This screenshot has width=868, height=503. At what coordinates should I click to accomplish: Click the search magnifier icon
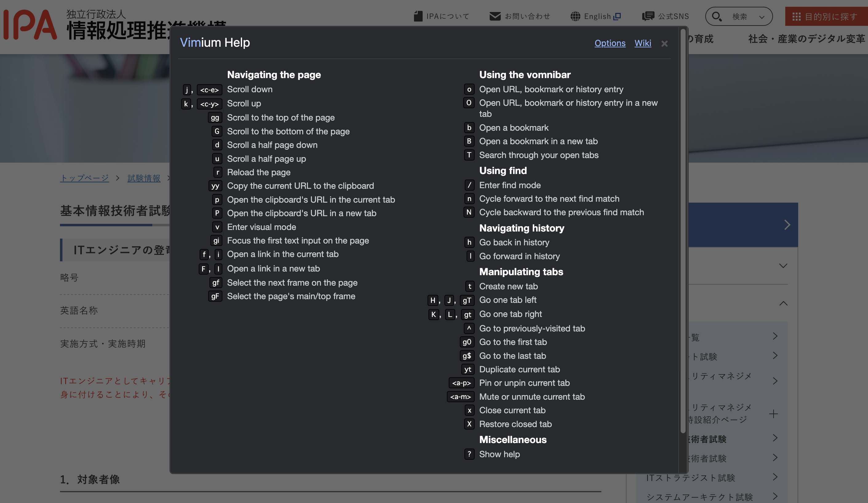click(x=716, y=16)
